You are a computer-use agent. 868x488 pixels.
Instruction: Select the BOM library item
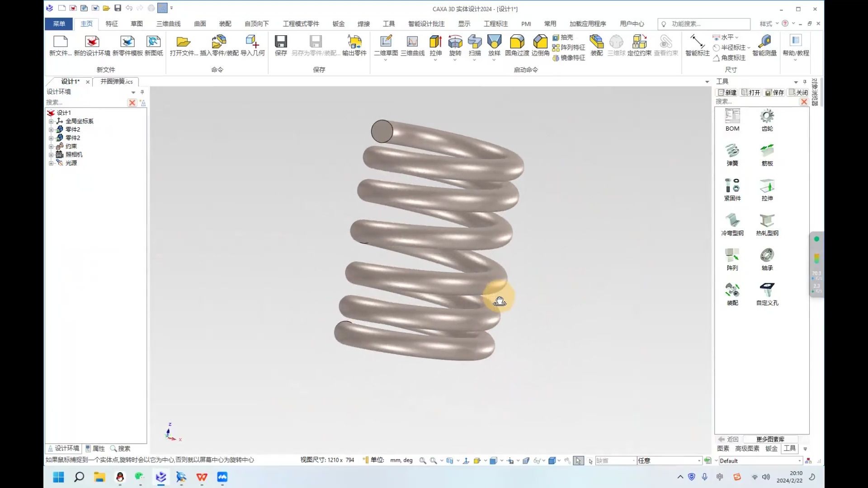pos(732,120)
